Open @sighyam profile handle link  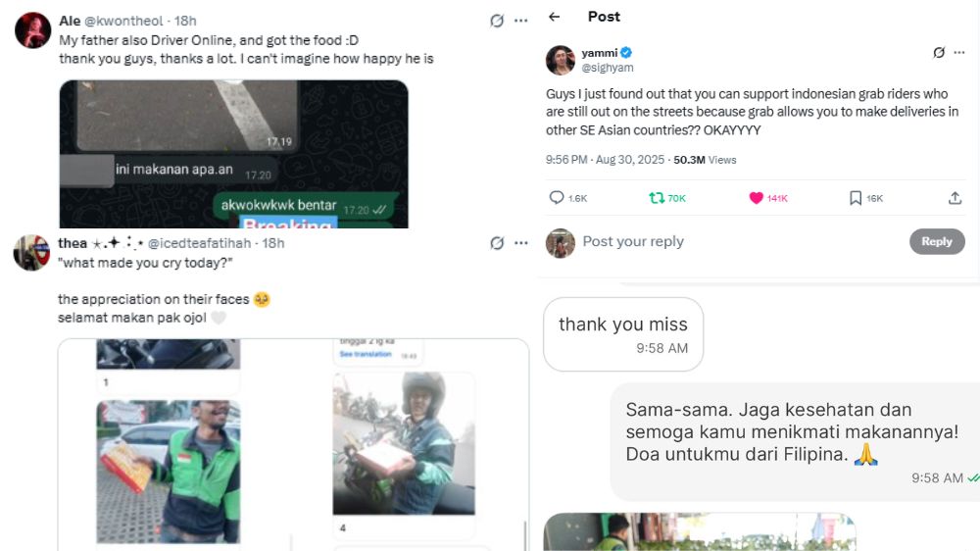[x=608, y=68]
